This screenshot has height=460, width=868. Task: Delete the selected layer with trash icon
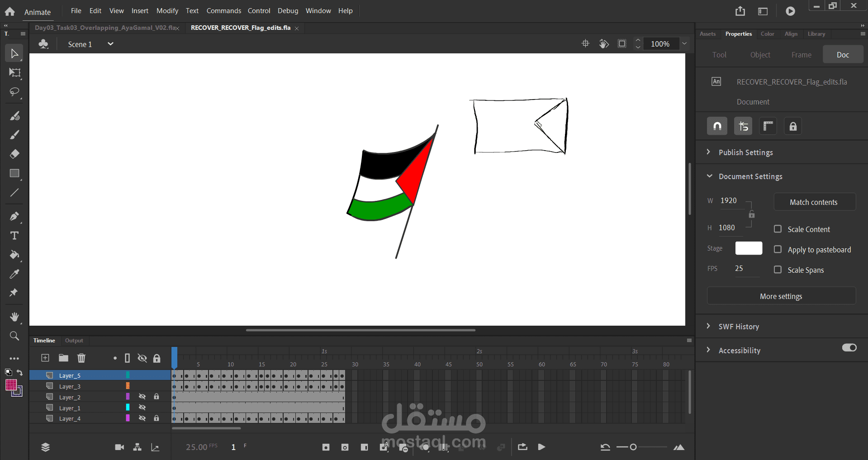[81, 358]
